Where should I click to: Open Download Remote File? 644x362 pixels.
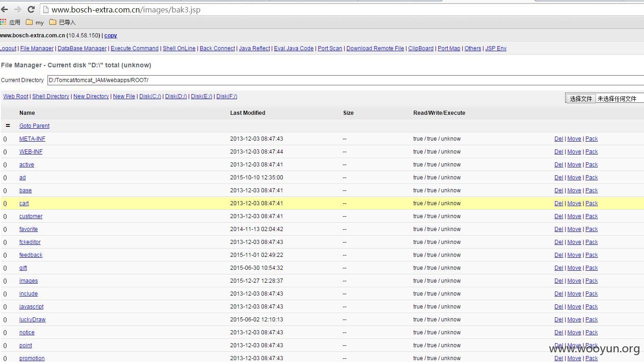click(x=375, y=48)
